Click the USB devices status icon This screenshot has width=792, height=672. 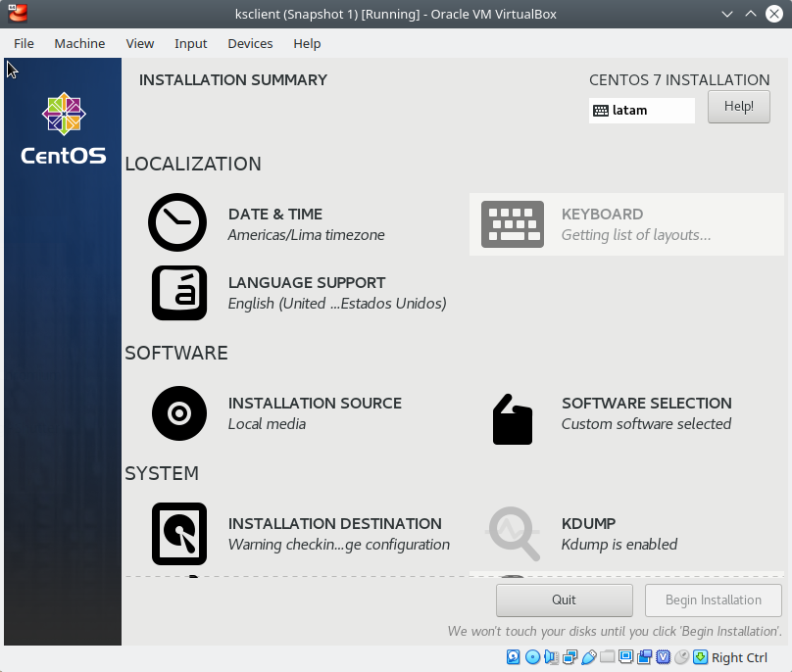coord(589,657)
